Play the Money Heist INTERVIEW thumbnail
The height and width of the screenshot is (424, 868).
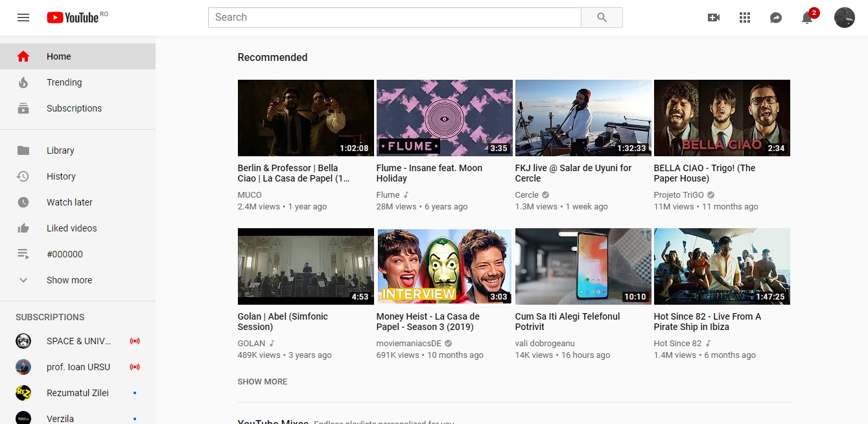[x=445, y=266]
